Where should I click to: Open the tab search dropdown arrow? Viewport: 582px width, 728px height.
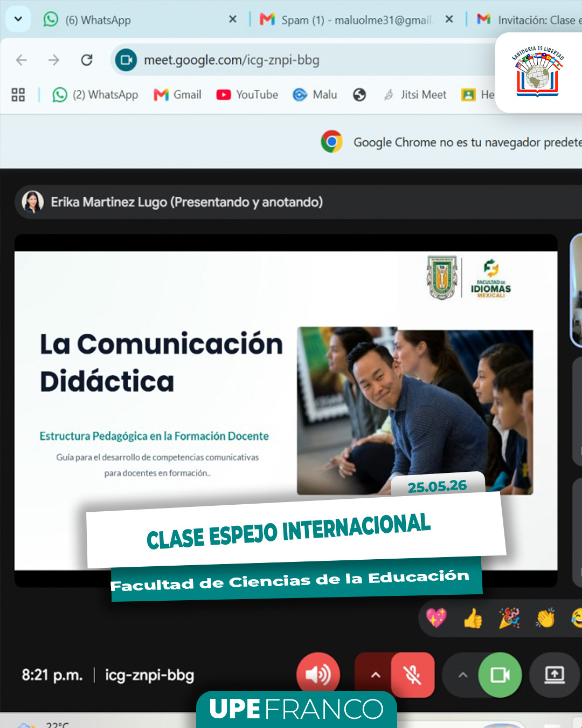click(18, 19)
